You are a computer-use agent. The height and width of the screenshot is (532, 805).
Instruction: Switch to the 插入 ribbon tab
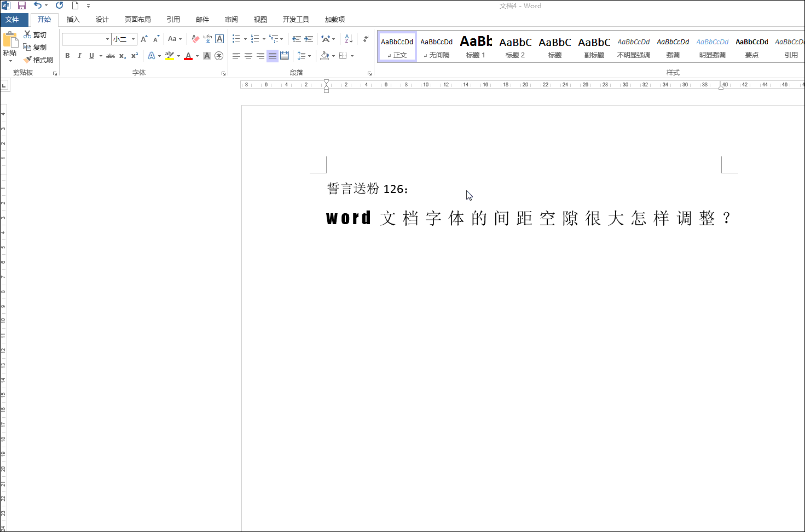[x=73, y=19]
